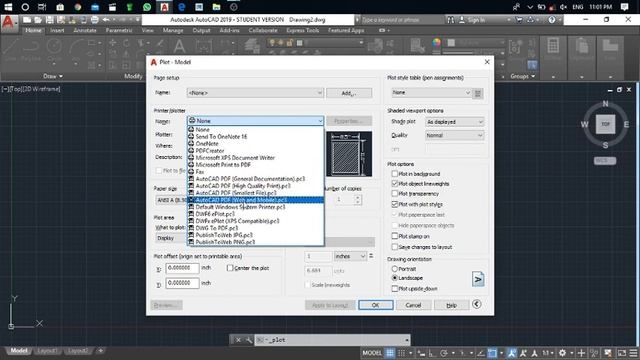
Task: Click the Y plot offset input field
Action: pyautogui.click(x=182, y=283)
